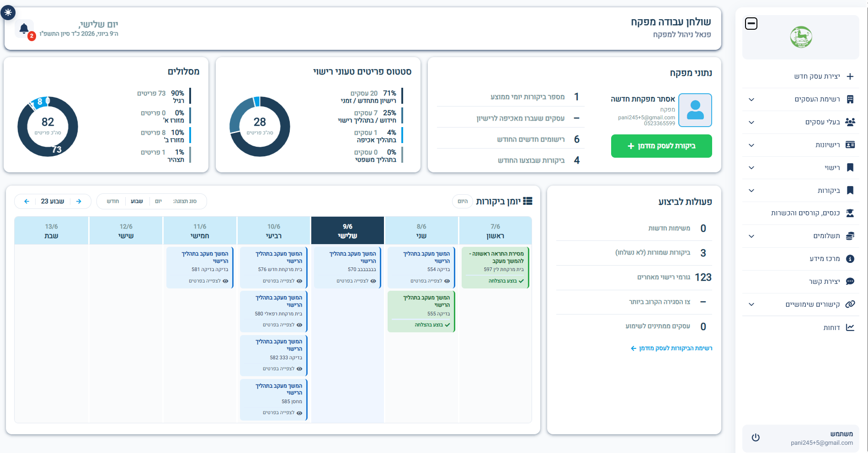Click the plus icon for יצירת עסק חדש
The width and height of the screenshot is (868, 453).
click(x=850, y=76)
